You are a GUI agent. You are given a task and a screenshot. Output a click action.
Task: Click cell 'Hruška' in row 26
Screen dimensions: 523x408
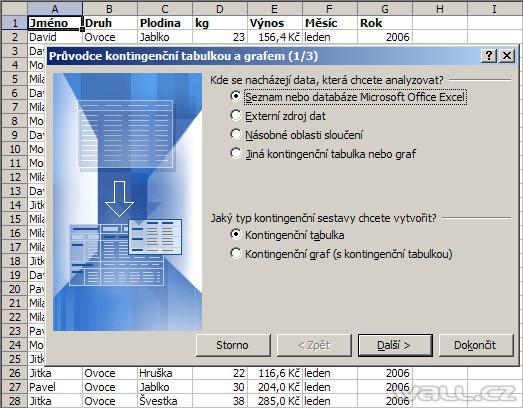(165, 373)
